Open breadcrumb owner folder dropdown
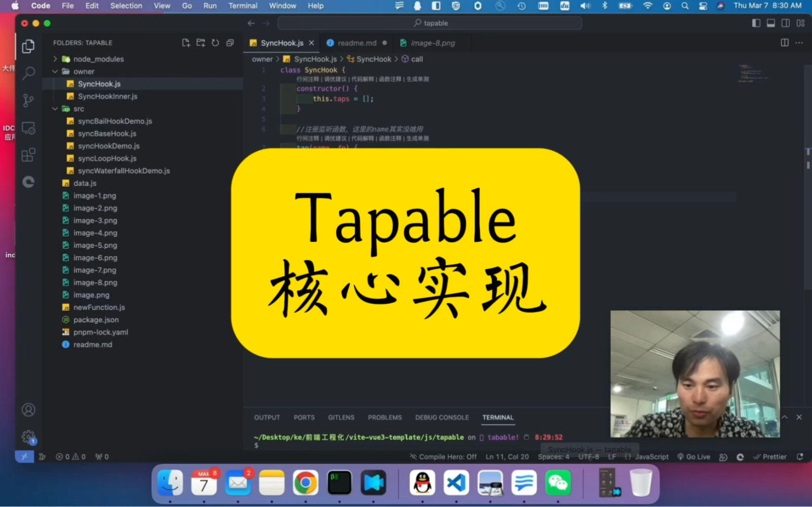Image resolution: width=812 pixels, height=507 pixels. 262,59
